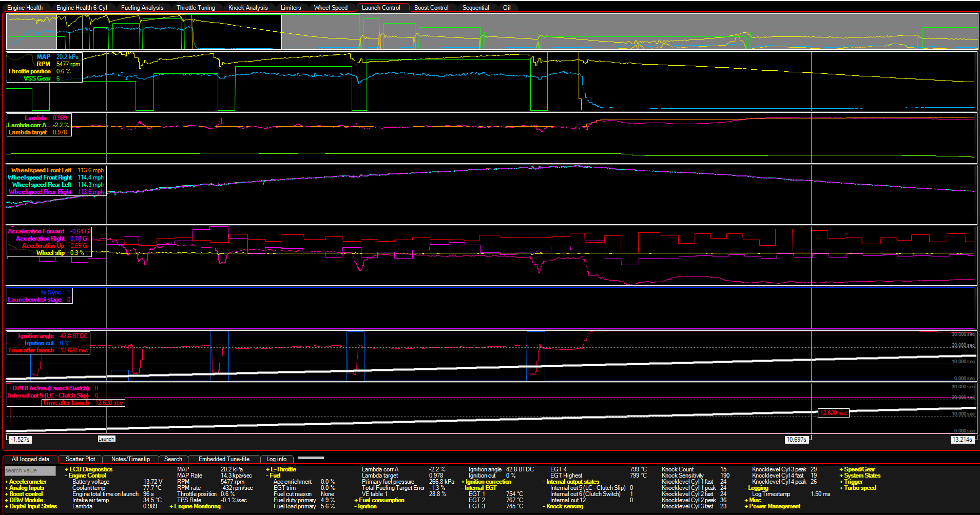This screenshot has width=980, height=515.
Task: Expand the DBW Module group
Action: [24, 500]
